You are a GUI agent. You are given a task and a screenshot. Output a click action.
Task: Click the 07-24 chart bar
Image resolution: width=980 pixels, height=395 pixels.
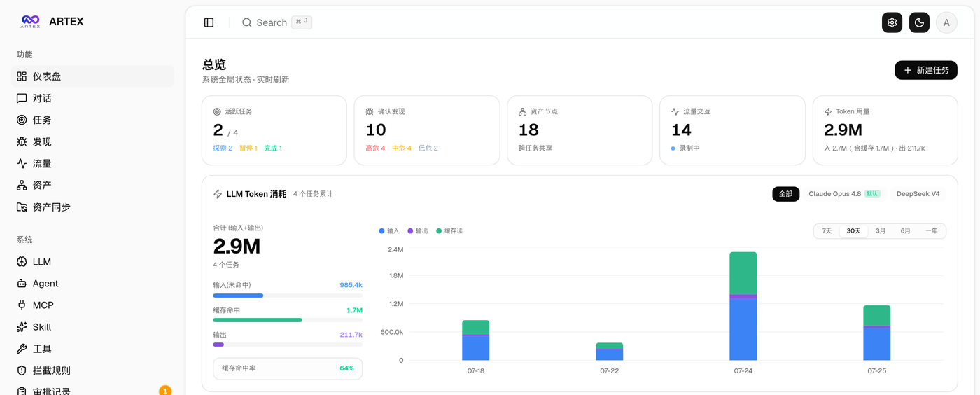pos(743,306)
